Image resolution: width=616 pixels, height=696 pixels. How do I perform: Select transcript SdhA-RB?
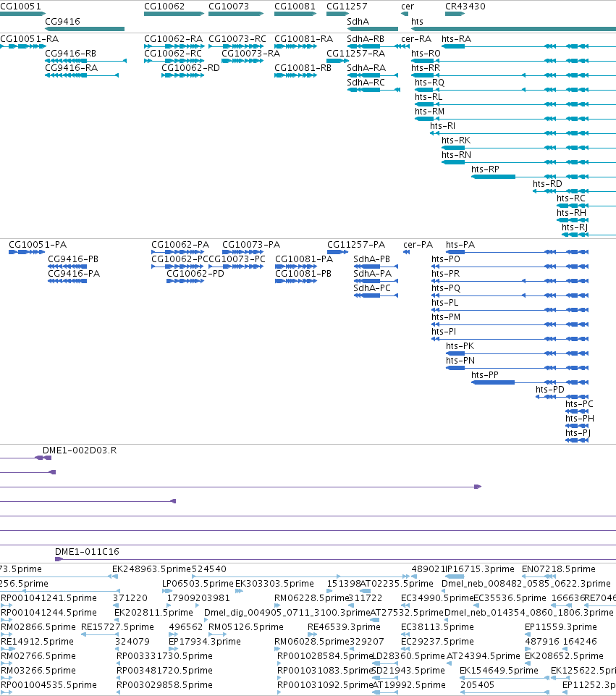point(373,46)
